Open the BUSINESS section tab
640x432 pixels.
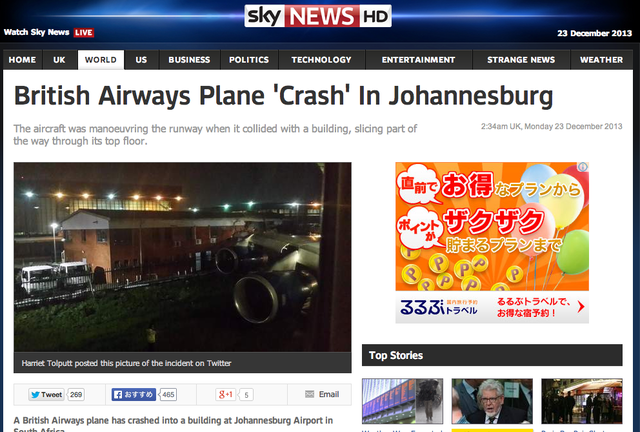[x=189, y=60]
